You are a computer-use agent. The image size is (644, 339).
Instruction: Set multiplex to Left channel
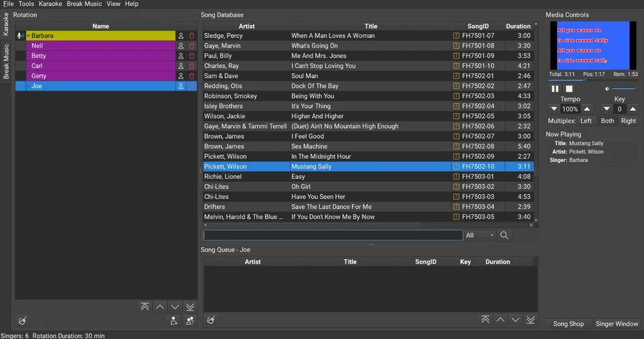click(x=586, y=121)
